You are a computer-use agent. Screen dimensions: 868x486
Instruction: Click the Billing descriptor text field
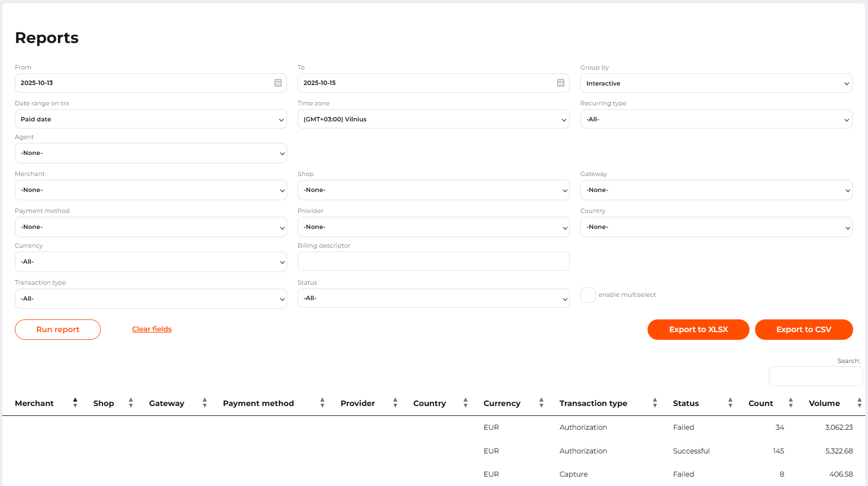[x=433, y=261]
